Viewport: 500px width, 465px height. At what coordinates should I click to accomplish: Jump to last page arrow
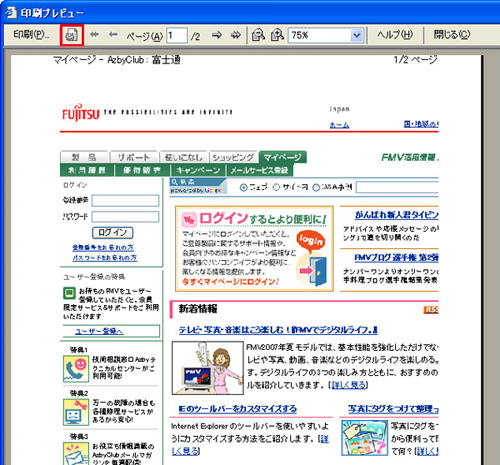point(236,35)
